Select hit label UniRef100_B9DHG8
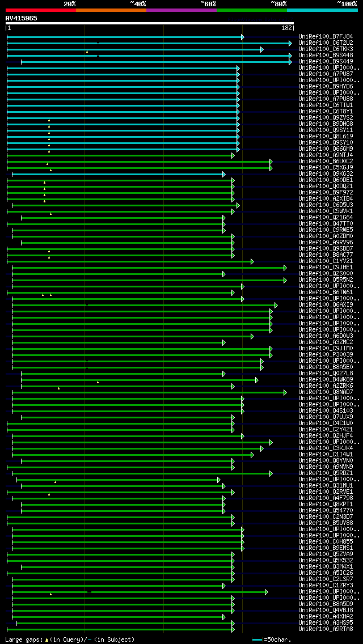363x644 pixels. [x=326, y=124]
